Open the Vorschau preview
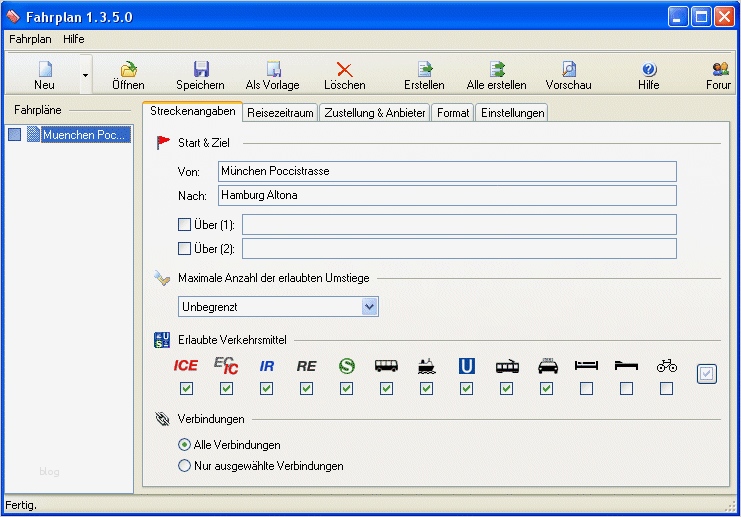The height and width of the screenshot is (517, 741). coord(569,76)
